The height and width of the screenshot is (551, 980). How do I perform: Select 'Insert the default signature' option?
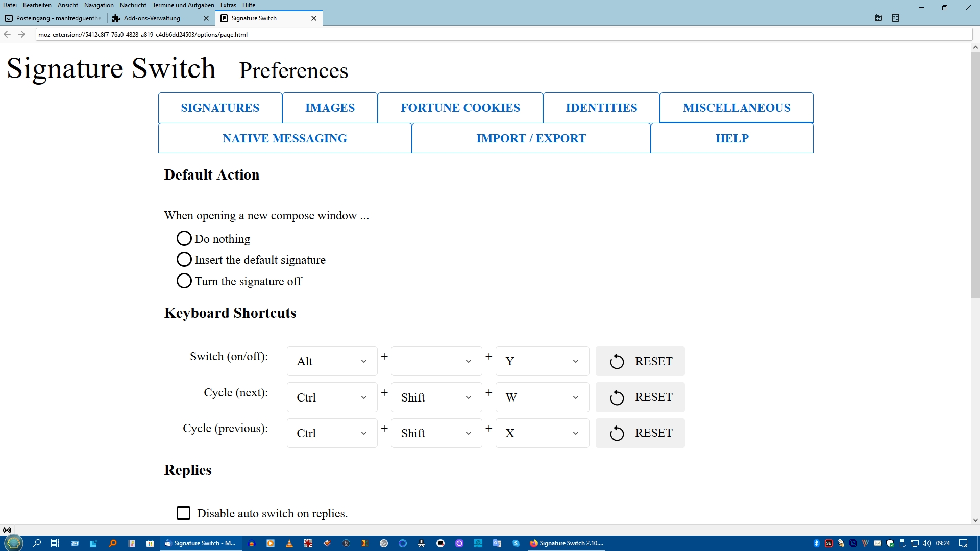(x=184, y=259)
